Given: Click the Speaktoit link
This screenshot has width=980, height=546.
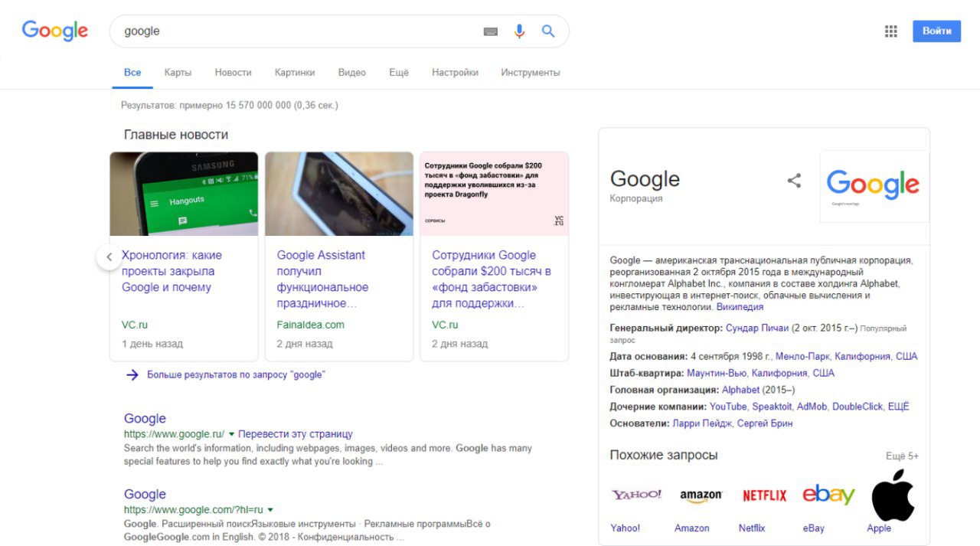Looking at the screenshot, I should pyautogui.click(x=771, y=407).
